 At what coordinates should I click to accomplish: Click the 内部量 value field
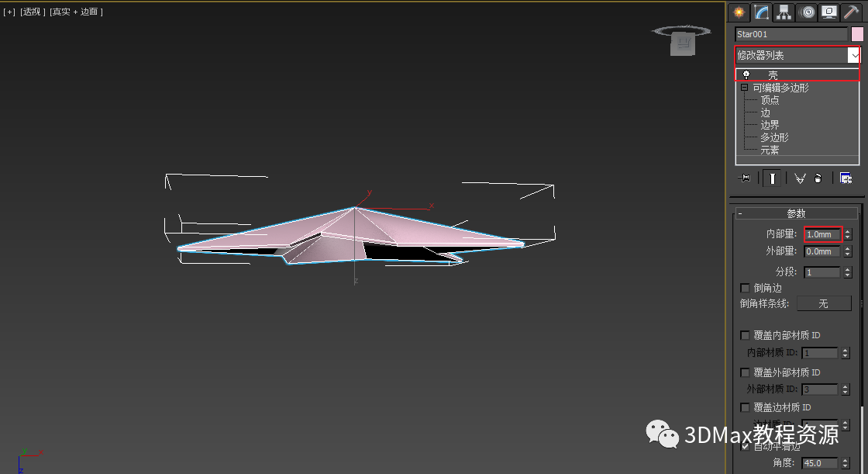[x=822, y=234]
